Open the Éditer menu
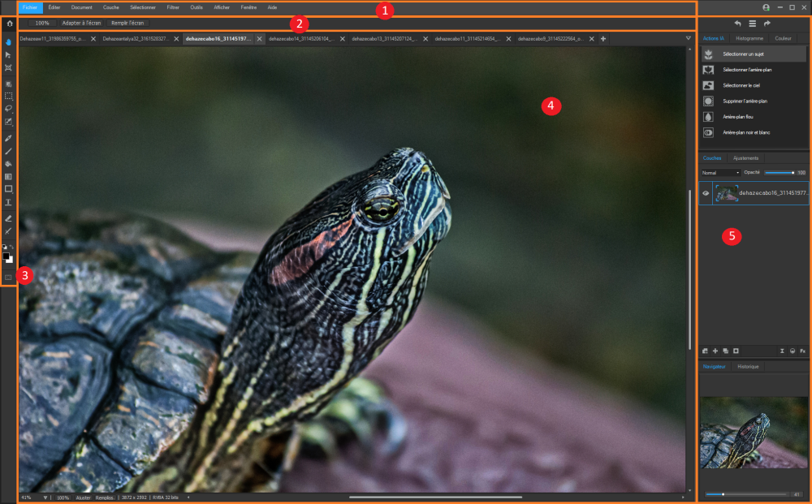 (x=54, y=7)
